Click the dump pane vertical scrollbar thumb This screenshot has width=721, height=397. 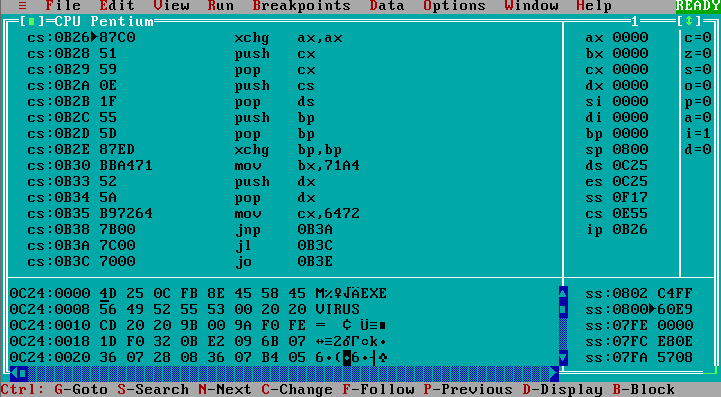click(x=563, y=309)
